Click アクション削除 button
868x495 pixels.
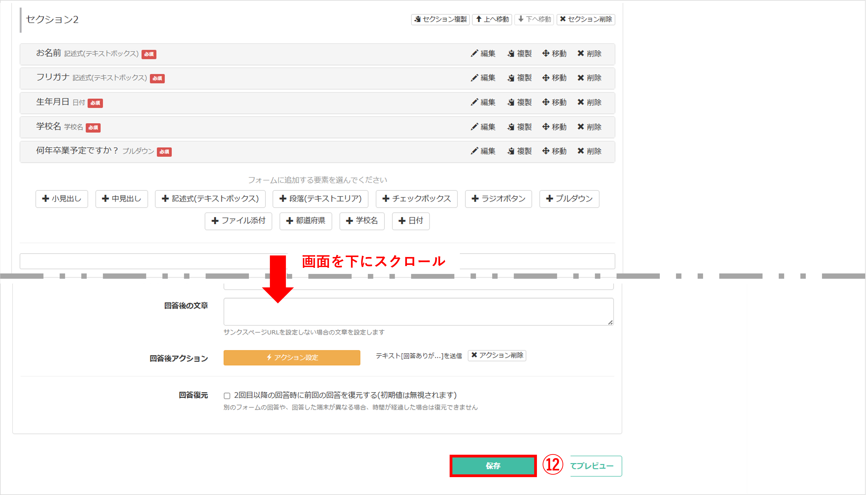click(497, 356)
